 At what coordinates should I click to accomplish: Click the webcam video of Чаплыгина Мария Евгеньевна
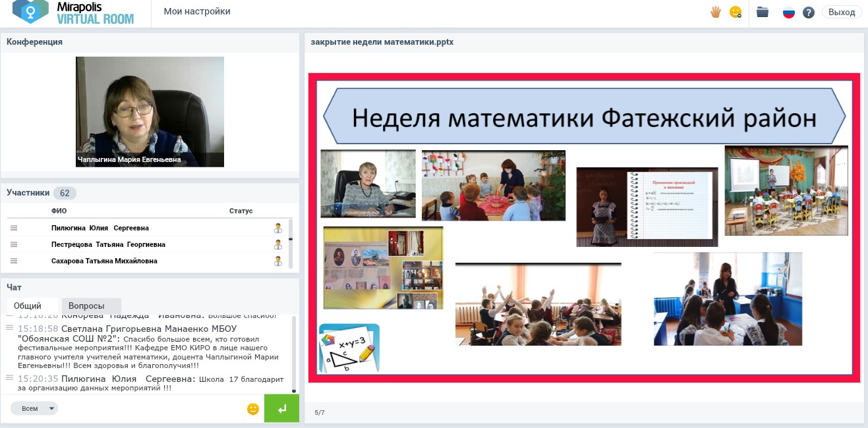150,112
